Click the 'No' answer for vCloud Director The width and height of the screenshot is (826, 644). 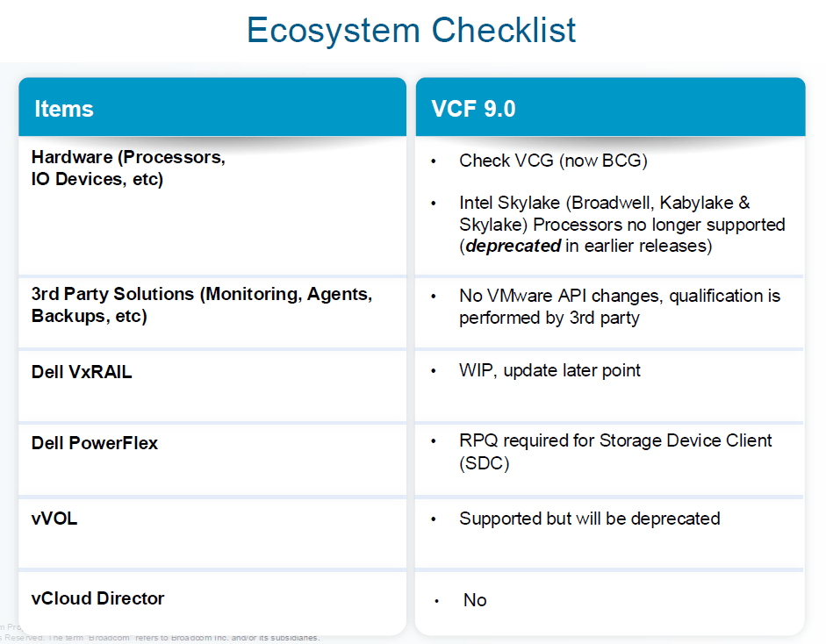pos(475,600)
